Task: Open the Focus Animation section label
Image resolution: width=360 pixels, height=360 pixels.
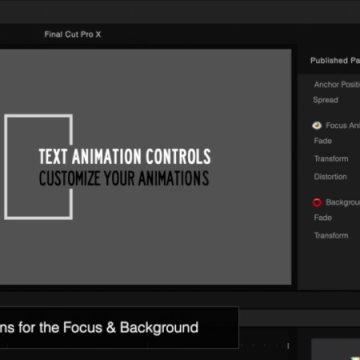Action: click(343, 125)
